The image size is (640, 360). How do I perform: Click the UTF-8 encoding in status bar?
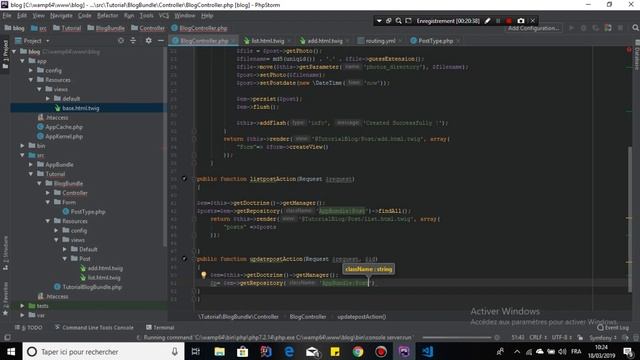coord(561,338)
